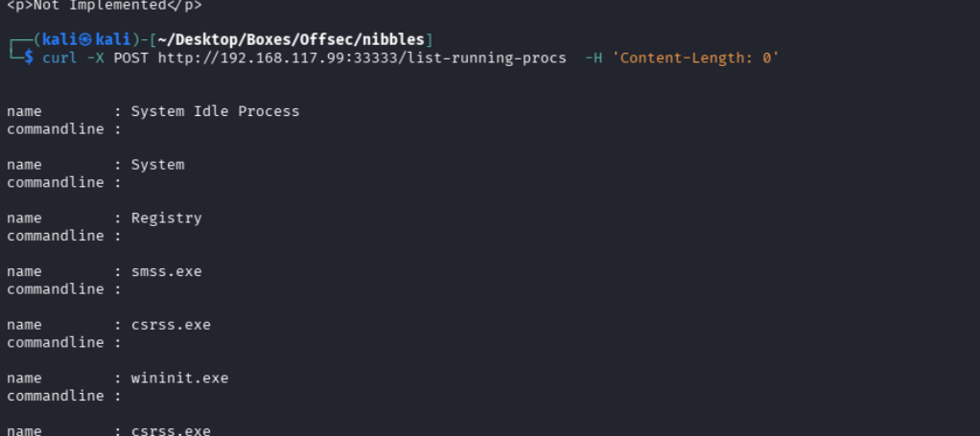The height and width of the screenshot is (436, 980).
Task: Click the Registry process name
Action: tap(166, 218)
